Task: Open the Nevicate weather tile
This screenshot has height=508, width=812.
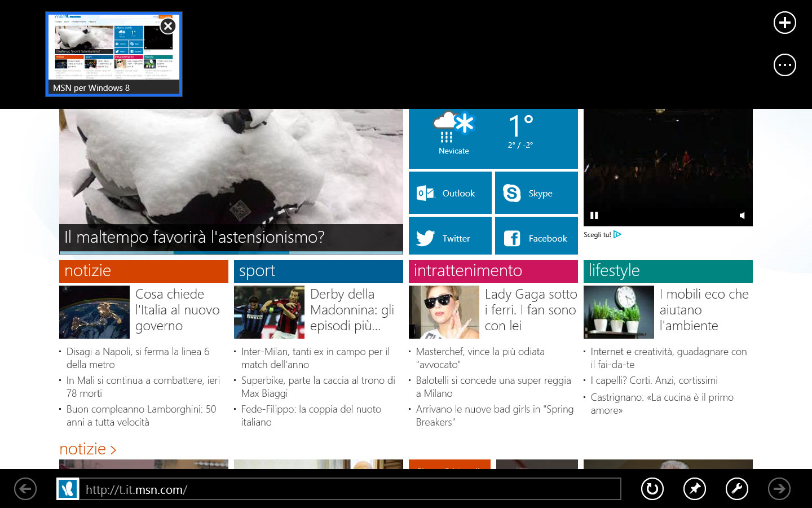Action: pyautogui.click(x=493, y=138)
